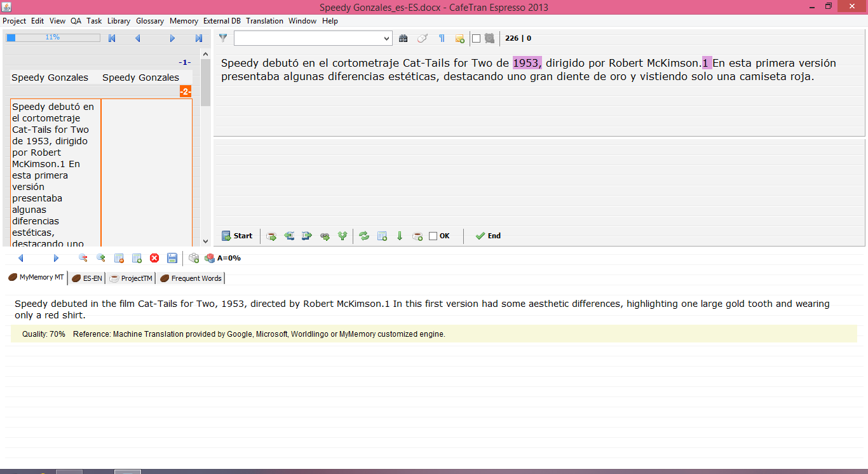
Task: Click the yellow note with plus icon
Action: (459, 39)
